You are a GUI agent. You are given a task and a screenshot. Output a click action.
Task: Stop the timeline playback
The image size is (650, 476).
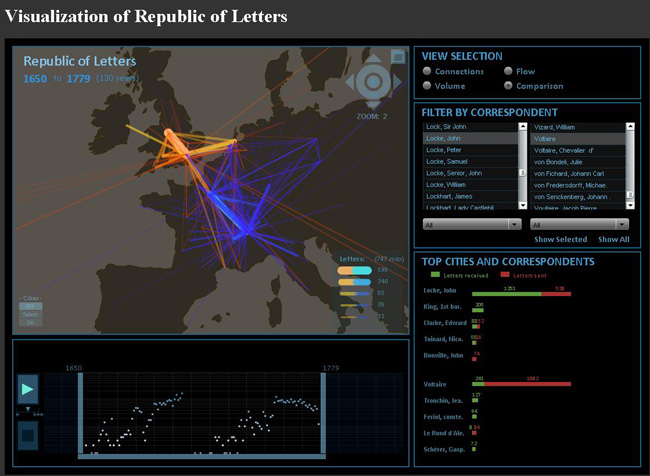[28, 435]
